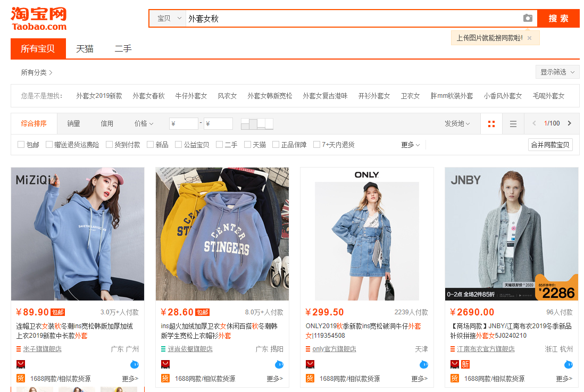Expand the 发货地 location dropdown
This screenshot has width=584, height=392.
click(x=457, y=123)
